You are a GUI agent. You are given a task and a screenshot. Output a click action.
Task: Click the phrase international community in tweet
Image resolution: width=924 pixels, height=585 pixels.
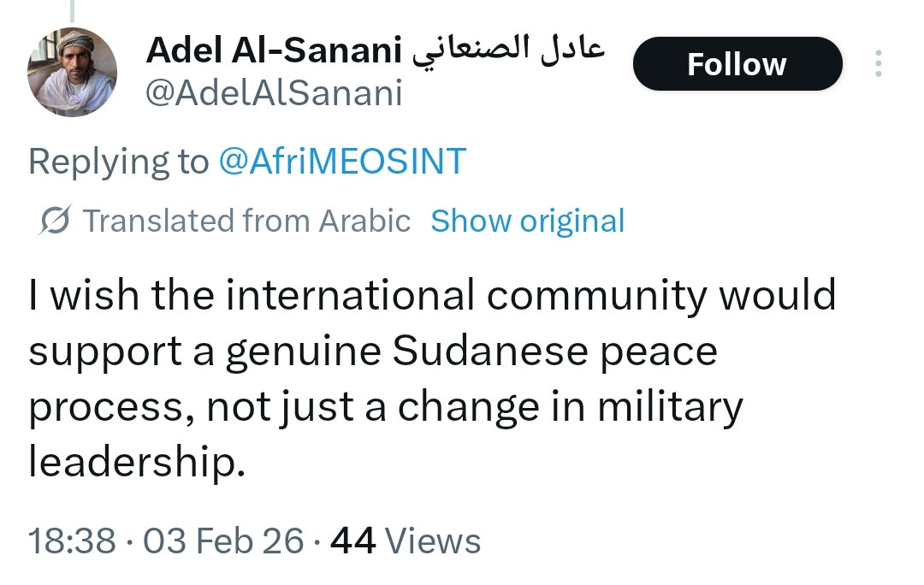(x=466, y=296)
